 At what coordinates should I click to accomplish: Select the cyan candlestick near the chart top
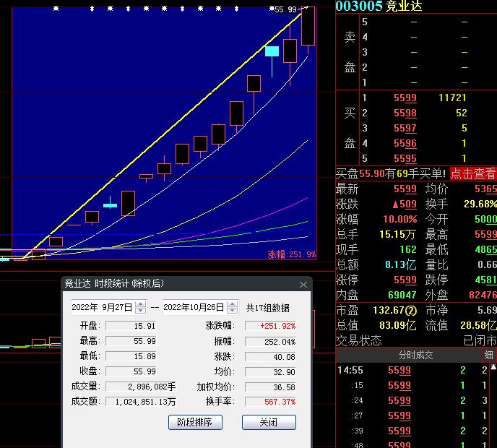[x=272, y=51]
